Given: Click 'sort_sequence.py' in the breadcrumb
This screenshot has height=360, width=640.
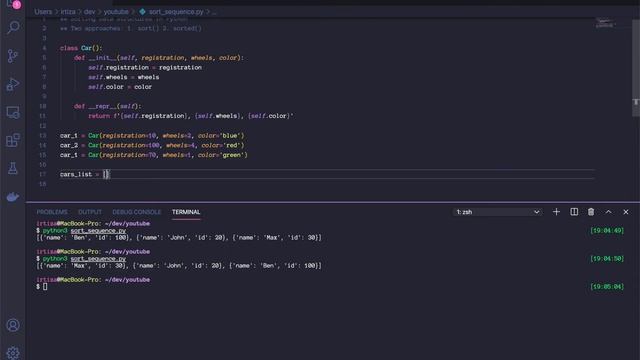Looking at the screenshot, I should 176,12.
